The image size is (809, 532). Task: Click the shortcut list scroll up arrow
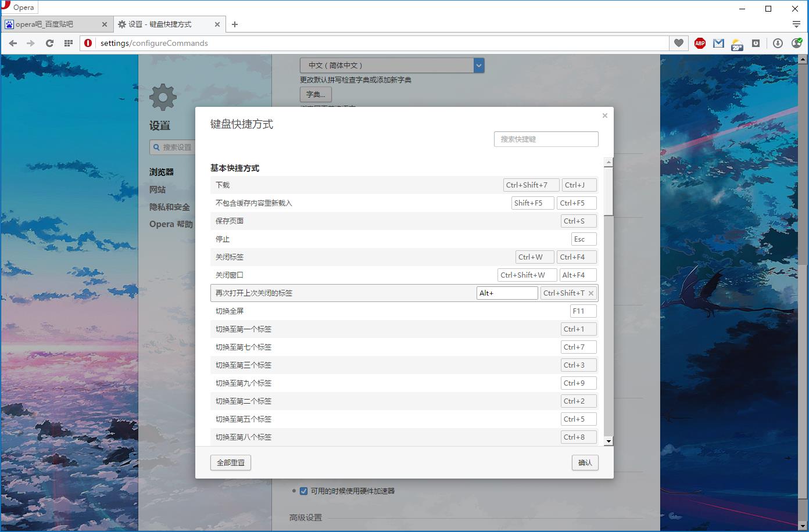tap(608, 162)
